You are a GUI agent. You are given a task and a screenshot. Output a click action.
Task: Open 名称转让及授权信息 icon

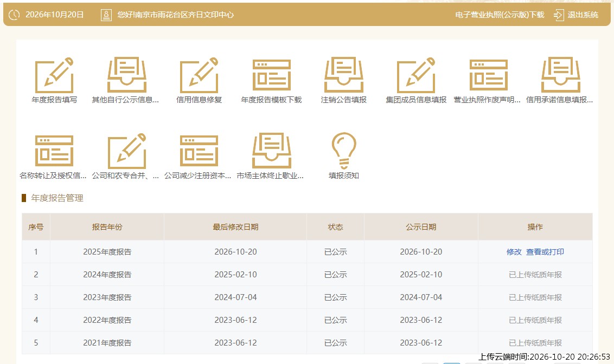(54, 151)
